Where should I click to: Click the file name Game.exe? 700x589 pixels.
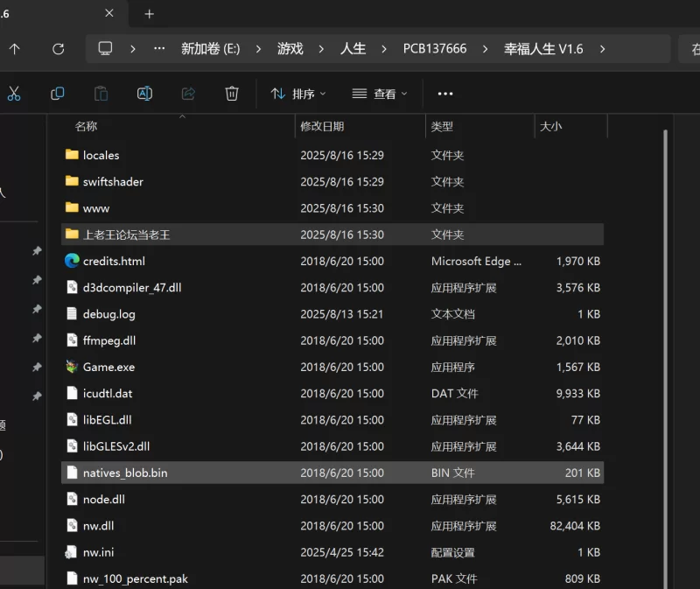108,367
